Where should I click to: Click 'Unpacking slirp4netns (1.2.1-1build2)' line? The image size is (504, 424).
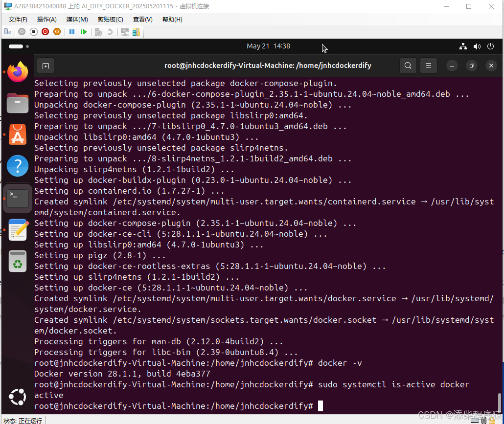click(135, 170)
